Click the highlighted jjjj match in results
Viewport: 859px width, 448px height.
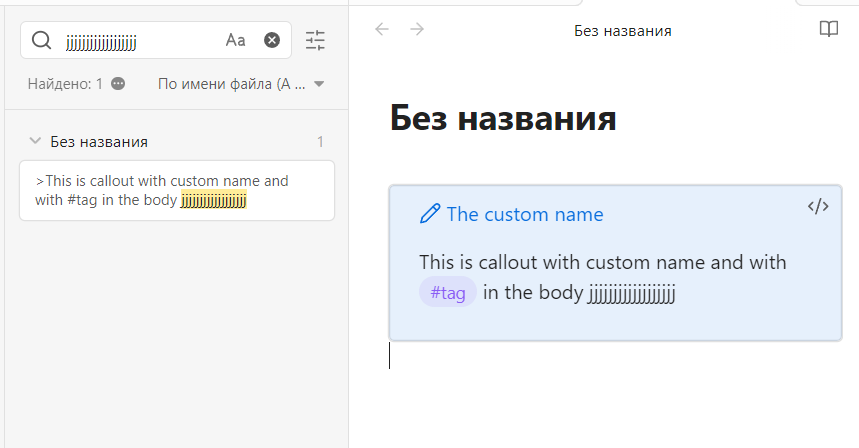point(213,200)
